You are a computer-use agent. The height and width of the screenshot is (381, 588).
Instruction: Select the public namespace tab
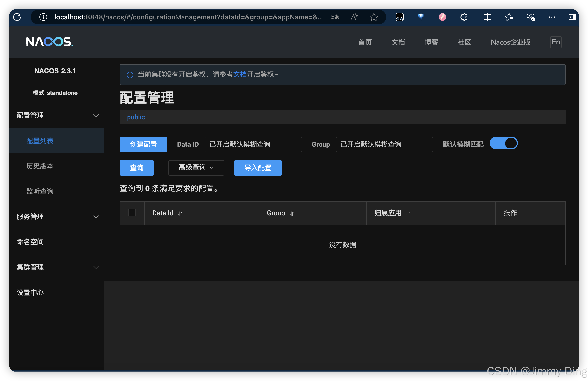136,117
